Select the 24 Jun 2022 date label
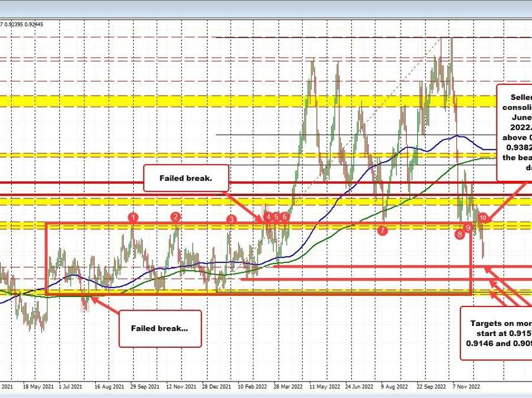This screenshot has height=398, width=532. tap(359, 387)
